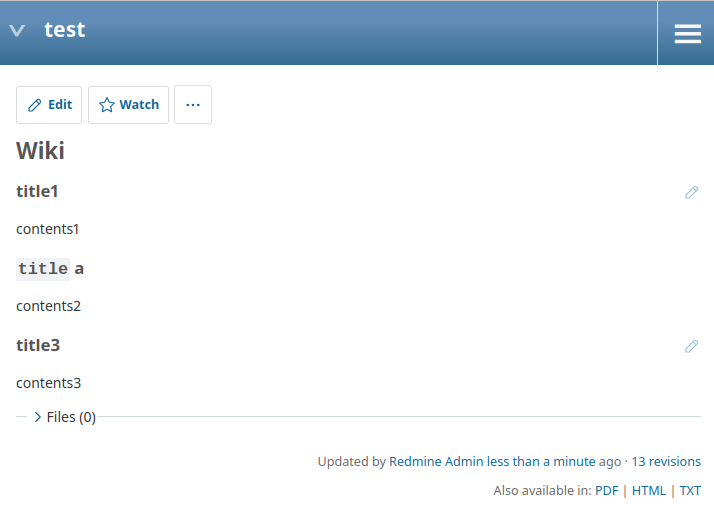Open the test project title
Viewport: 714px width, 522px height.
(x=64, y=30)
